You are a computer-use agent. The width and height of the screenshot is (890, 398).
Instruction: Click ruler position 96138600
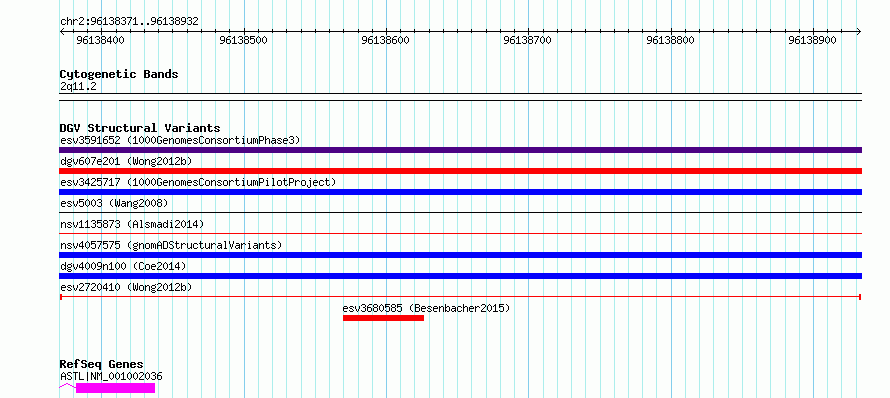click(386, 41)
